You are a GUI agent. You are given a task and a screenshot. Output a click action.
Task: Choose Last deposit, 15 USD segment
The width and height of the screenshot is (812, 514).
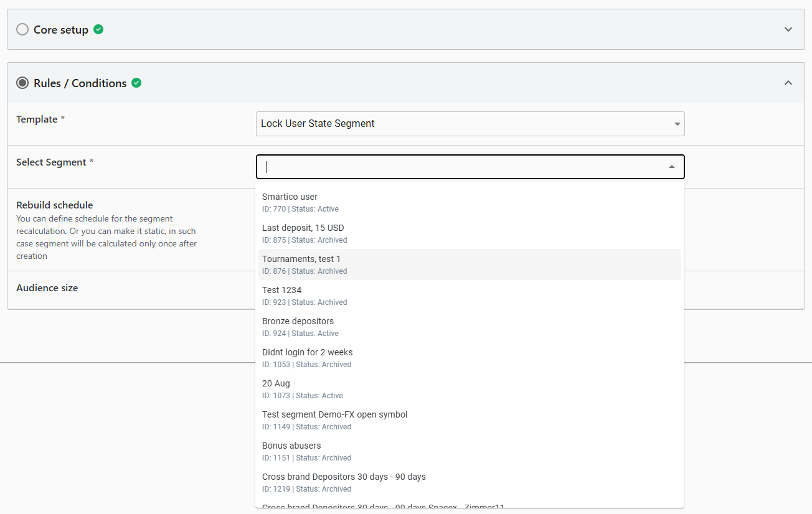470,233
